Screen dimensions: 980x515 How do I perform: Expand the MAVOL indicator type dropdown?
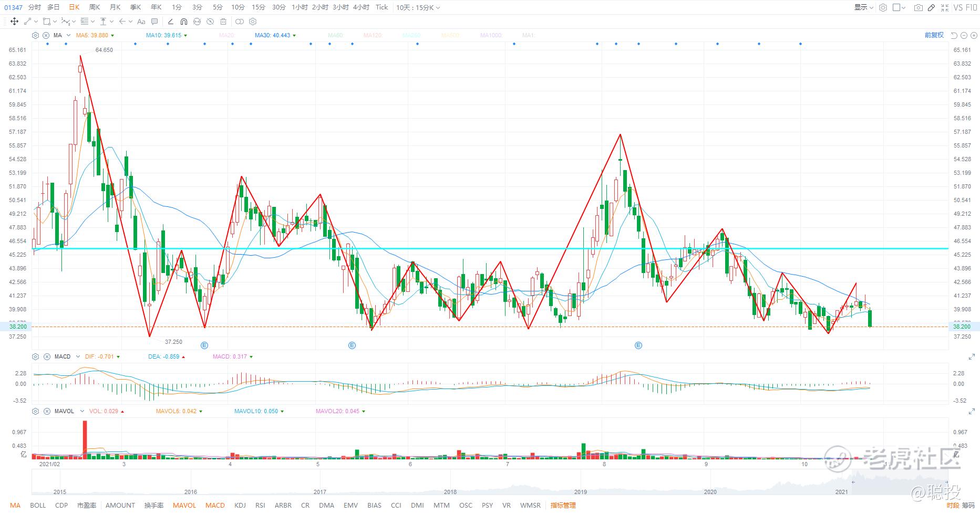82,411
